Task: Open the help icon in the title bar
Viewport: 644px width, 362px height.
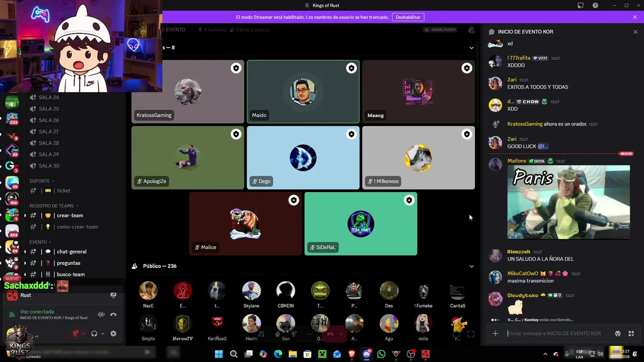Action: (x=596, y=6)
